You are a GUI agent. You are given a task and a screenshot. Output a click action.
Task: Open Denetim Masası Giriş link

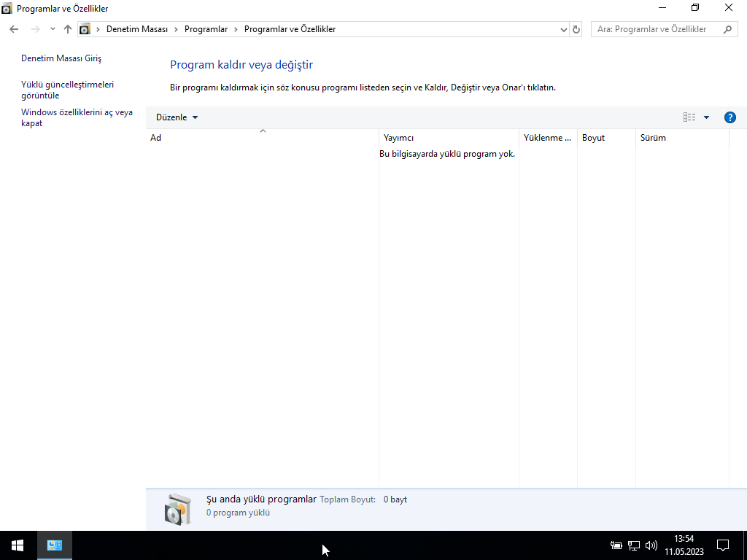(x=61, y=58)
